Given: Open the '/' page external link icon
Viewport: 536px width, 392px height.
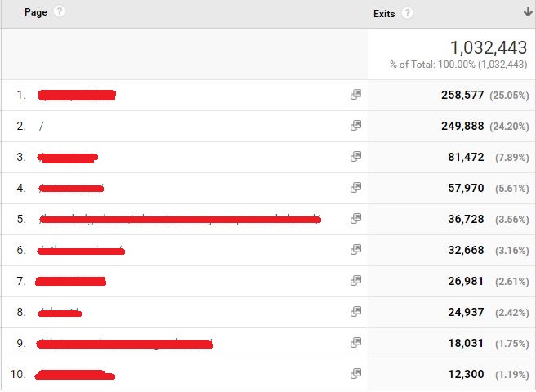Looking at the screenshot, I should pyautogui.click(x=355, y=126).
